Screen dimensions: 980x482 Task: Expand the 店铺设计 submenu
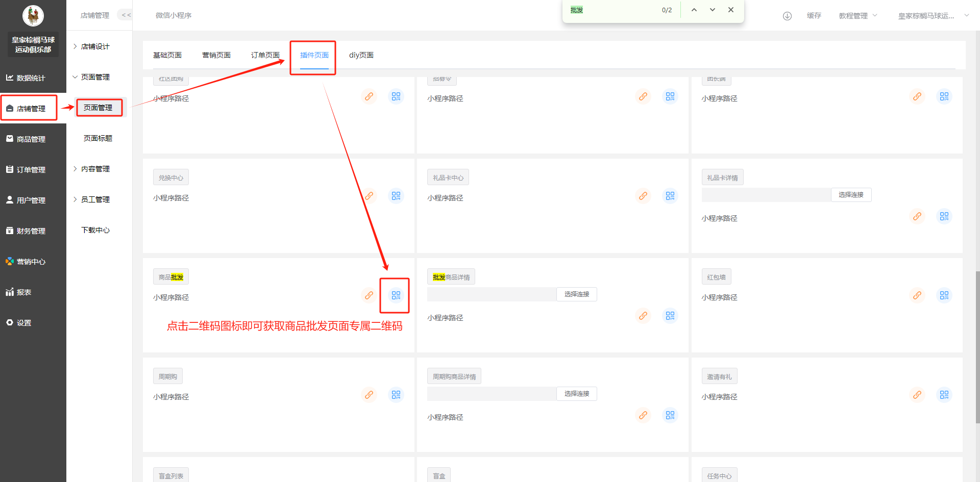click(x=95, y=46)
